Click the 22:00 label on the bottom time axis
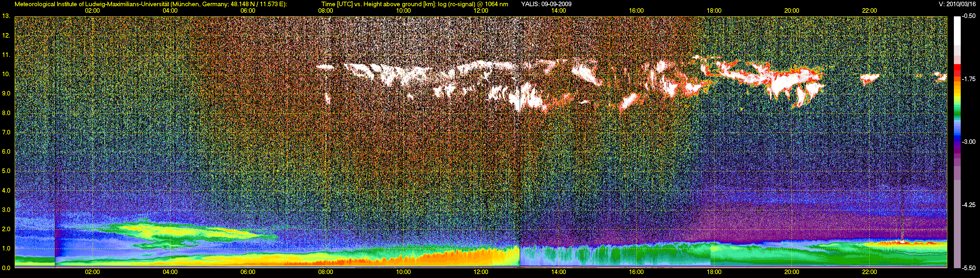The height and width of the screenshot is (278, 980). 869,272
